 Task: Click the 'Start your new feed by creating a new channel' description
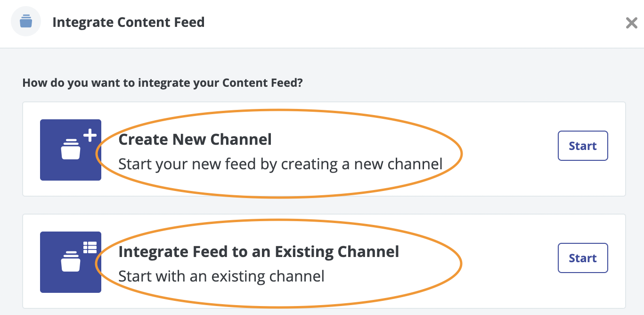tap(280, 164)
